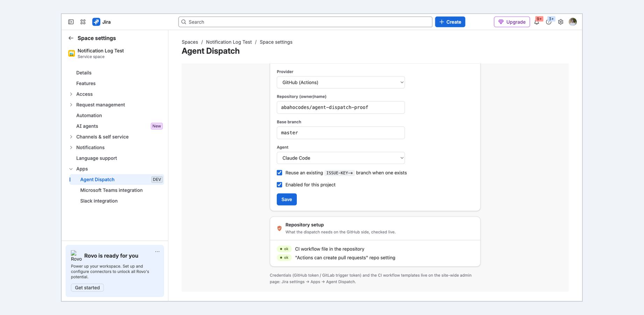Go to Space settings breadcrumb

(x=276, y=42)
